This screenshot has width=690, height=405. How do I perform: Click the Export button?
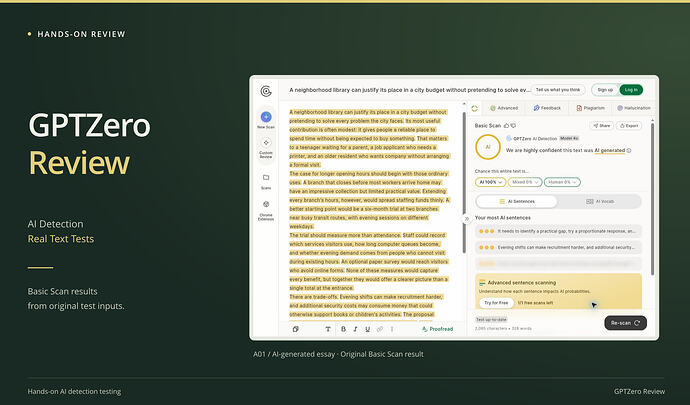click(x=629, y=125)
